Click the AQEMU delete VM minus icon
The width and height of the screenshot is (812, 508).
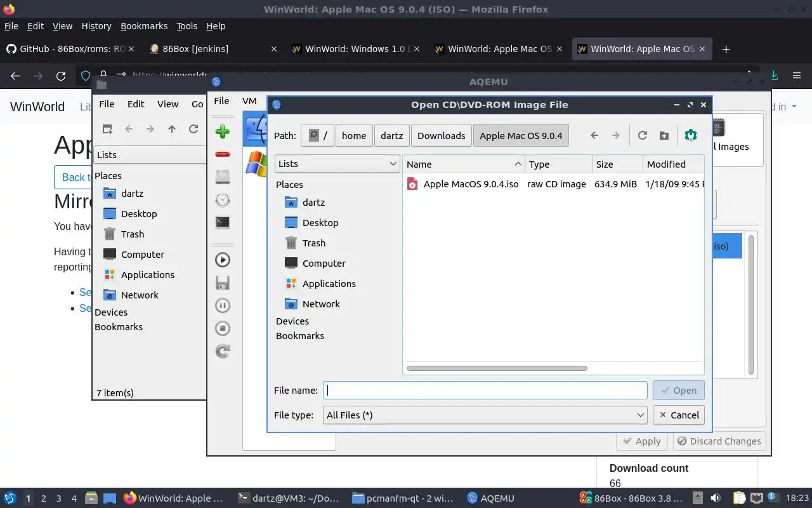222,154
